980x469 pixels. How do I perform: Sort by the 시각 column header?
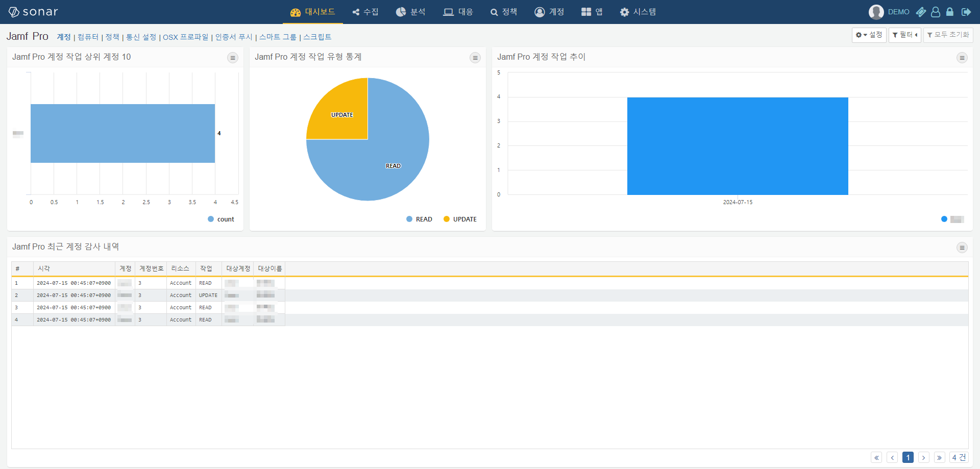point(74,268)
